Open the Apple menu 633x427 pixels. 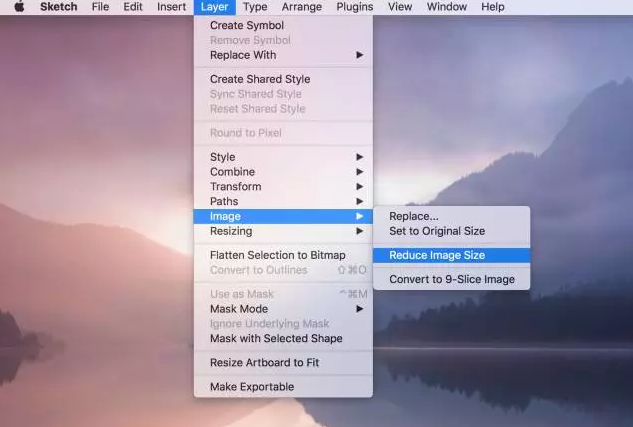click(19, 7)
